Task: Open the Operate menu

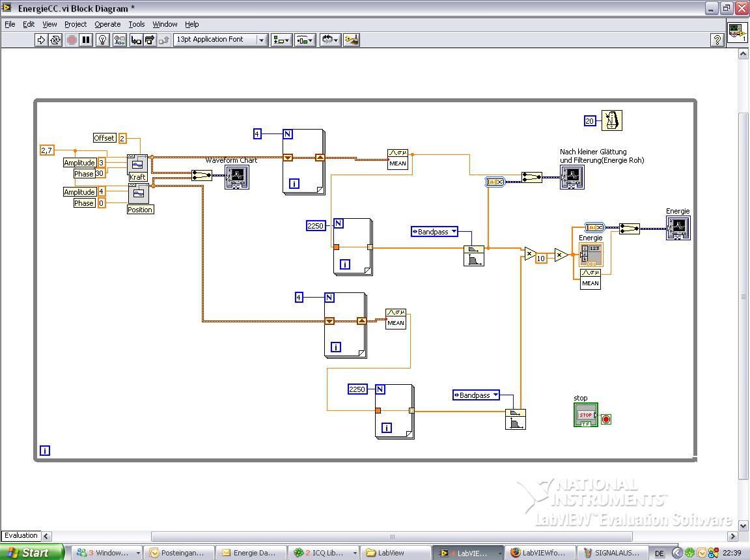Action: pyautogui.click(x=107, y=24)
